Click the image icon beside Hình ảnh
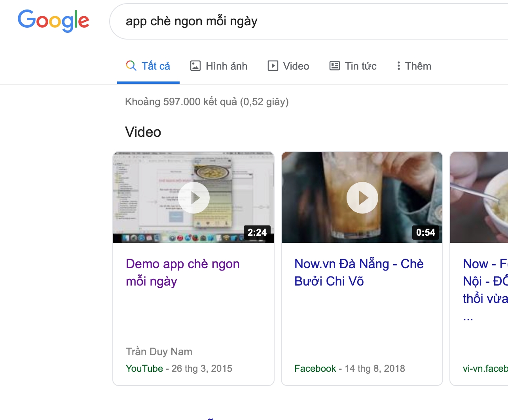Viewport: 508px width, 420px height. (x=195, y=66)
